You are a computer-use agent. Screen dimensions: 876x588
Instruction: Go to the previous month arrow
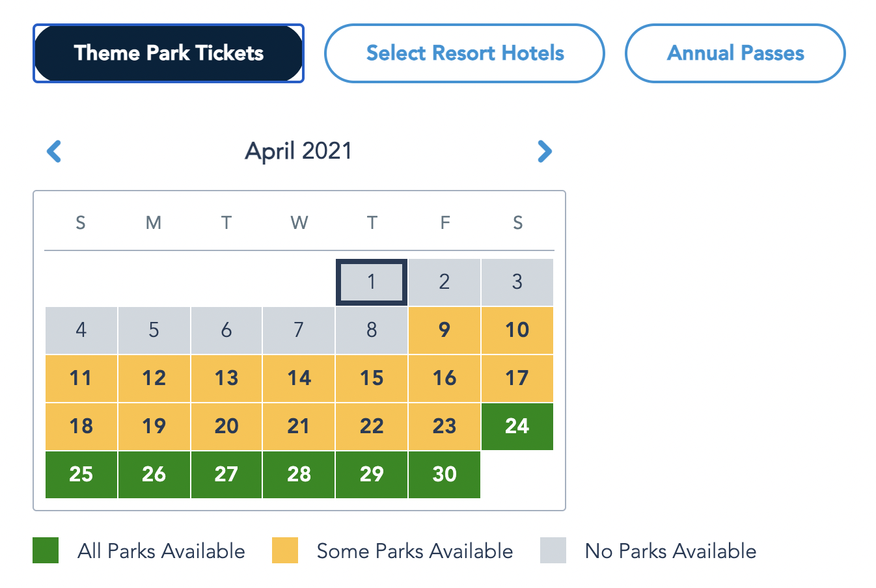click(54, 152)
